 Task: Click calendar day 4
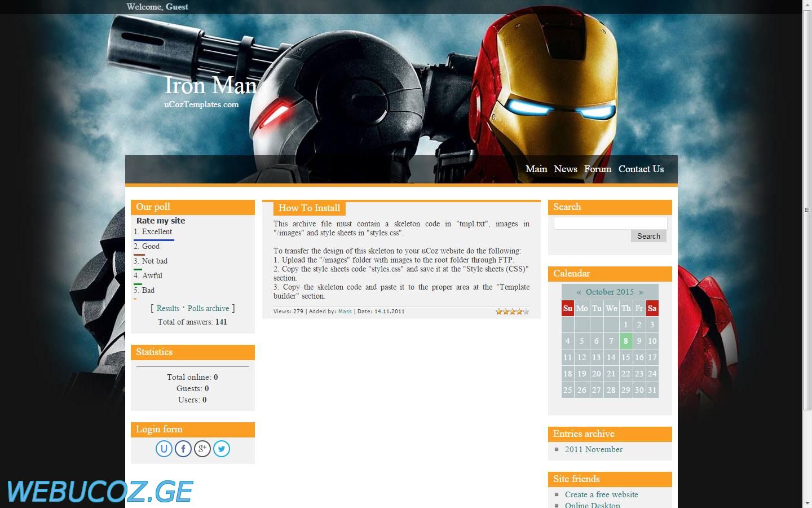pos(568,341)
